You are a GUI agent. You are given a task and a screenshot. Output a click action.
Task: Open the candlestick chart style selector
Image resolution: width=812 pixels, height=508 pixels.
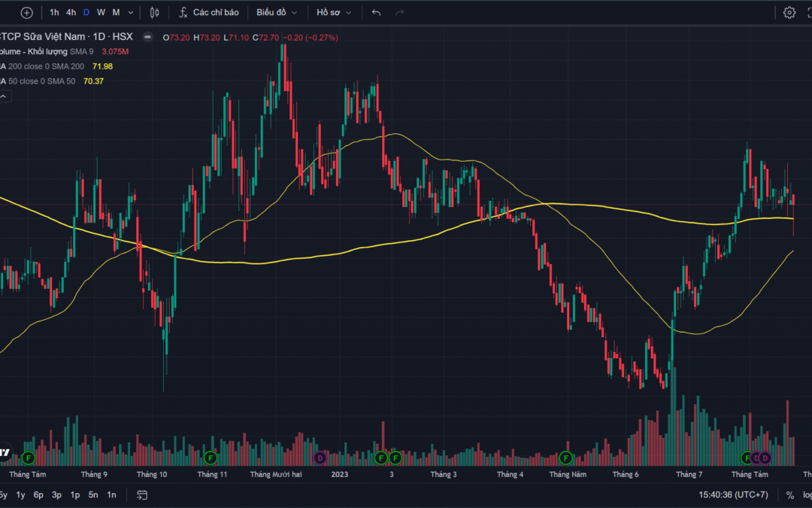click(x=155, y=12)
